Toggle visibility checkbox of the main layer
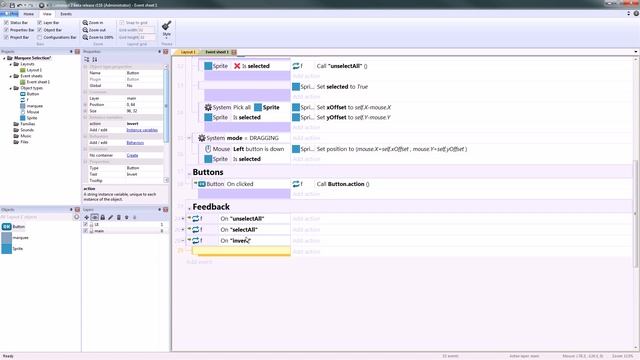640x360 pixels. 86,231
